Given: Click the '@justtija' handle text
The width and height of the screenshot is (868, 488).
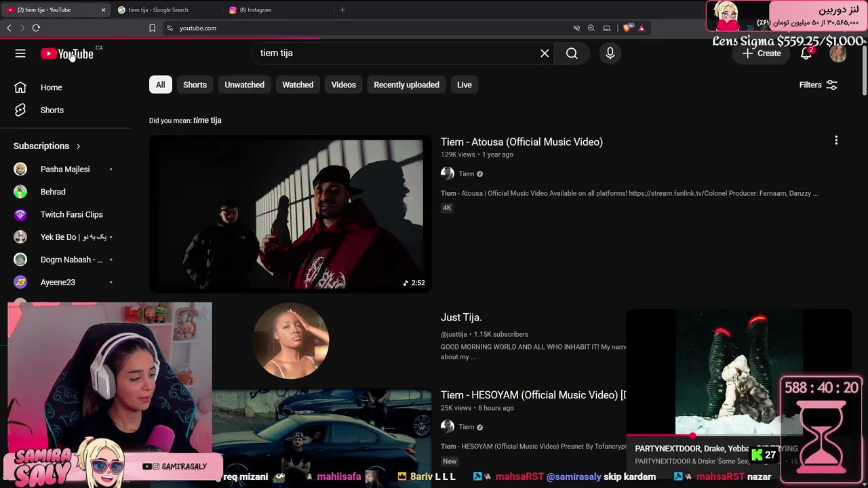Looking at the screenshot, I should tap(454, 334).
